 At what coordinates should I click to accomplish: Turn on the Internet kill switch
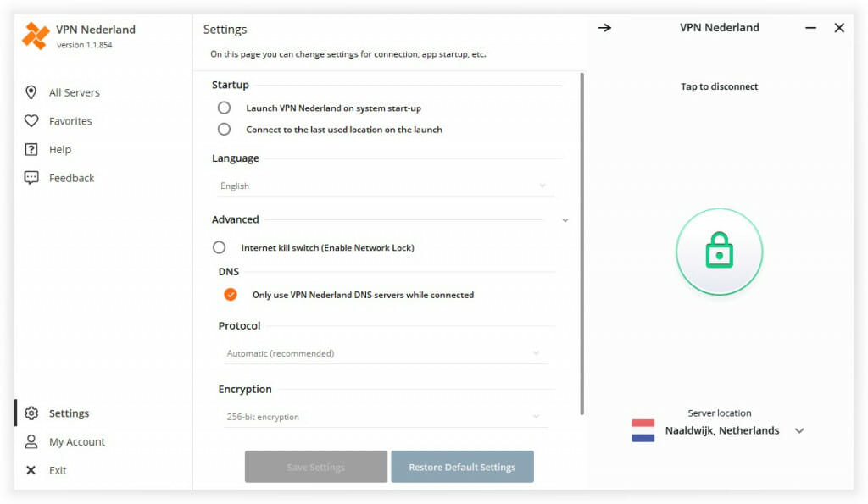(x=219, y=247)
